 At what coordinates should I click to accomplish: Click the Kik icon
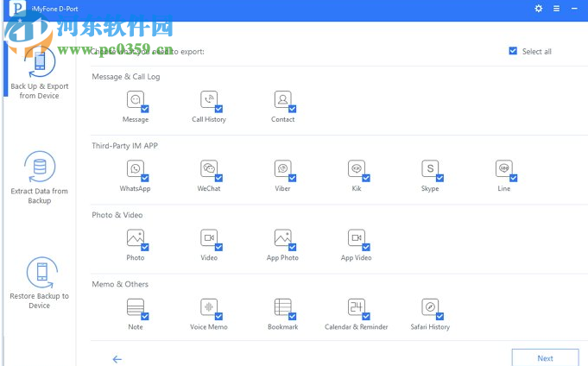pos(357,168)
